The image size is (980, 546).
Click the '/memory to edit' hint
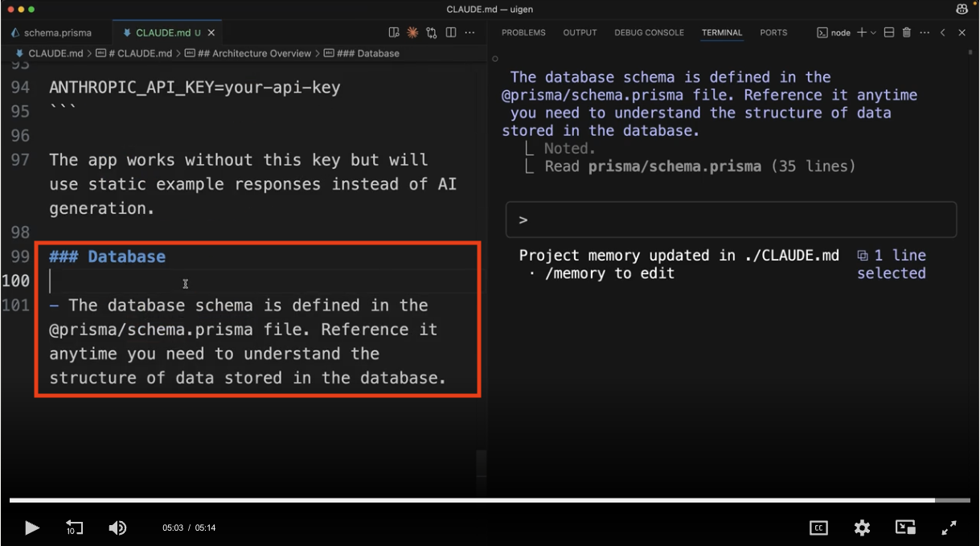(x=609, y=273)
